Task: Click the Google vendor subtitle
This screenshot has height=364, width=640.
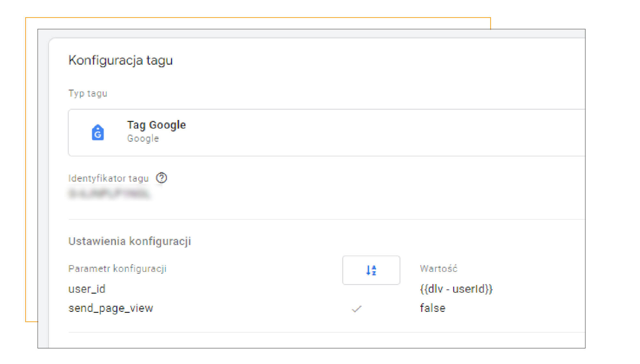Action: point(143,138)
